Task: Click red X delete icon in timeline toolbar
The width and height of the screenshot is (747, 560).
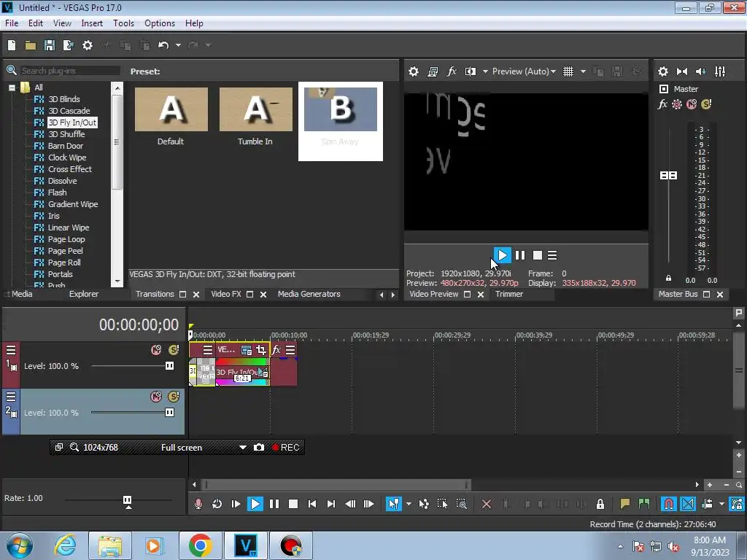Action: [487, 504]
